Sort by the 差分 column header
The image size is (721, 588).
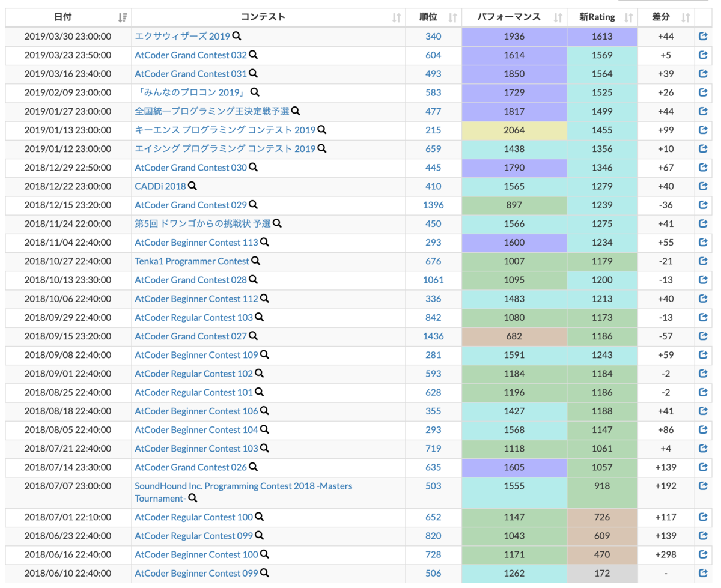[666, 17]
